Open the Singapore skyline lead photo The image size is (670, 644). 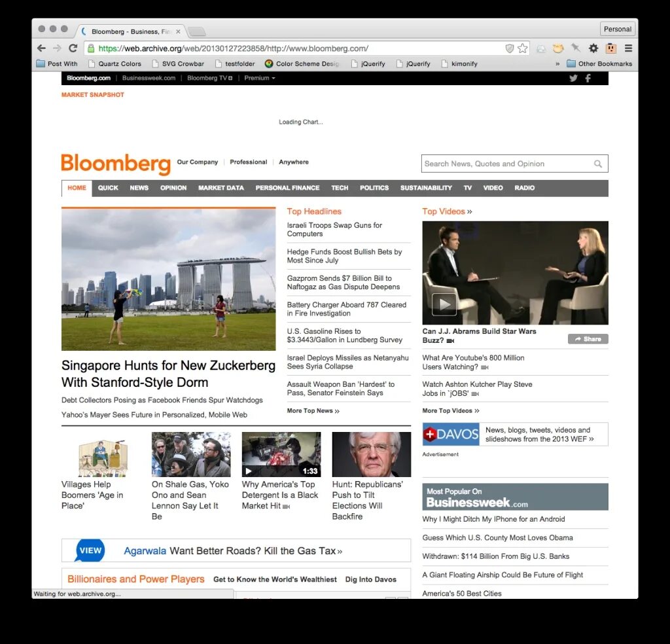[168, 279]
